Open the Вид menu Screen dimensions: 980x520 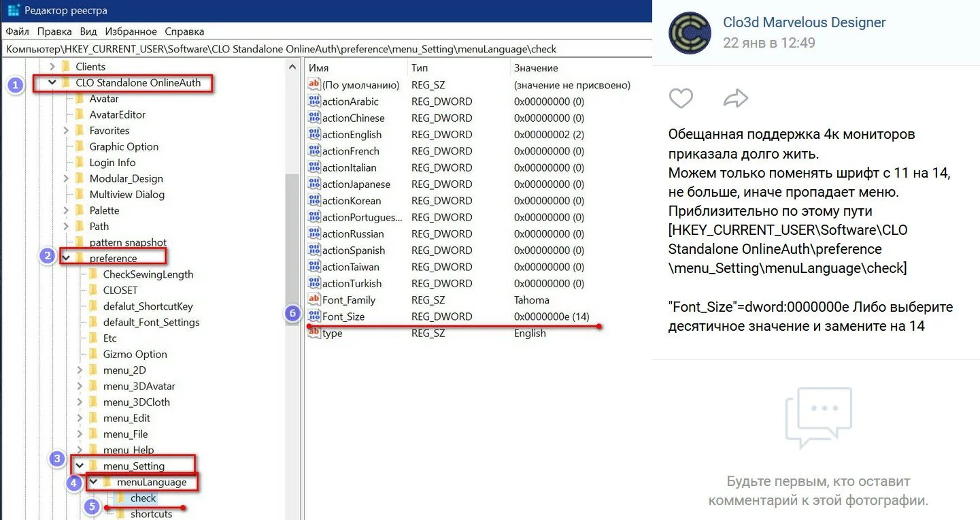click(x=88, y=31)
